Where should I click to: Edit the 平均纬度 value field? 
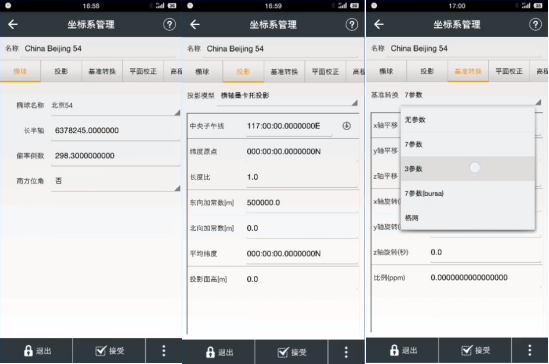tap(302, 254)
